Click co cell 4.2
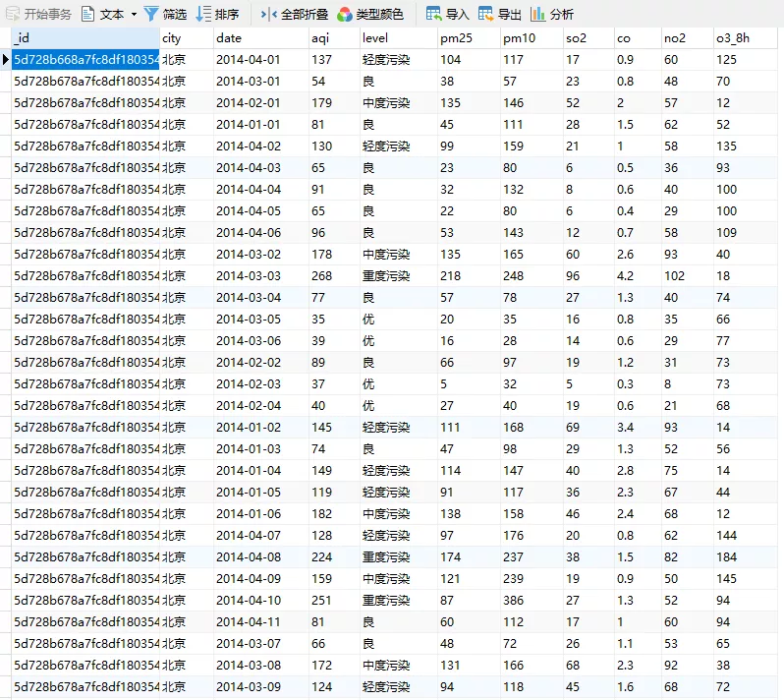Screen dimensions: 784x700 638,275
